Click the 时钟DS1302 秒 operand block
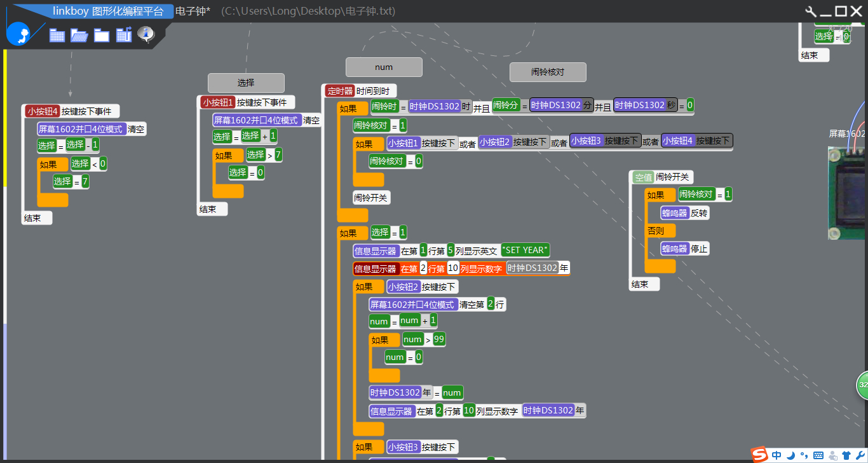Viewport: 868px width, 463px height. tap(646, 105)
